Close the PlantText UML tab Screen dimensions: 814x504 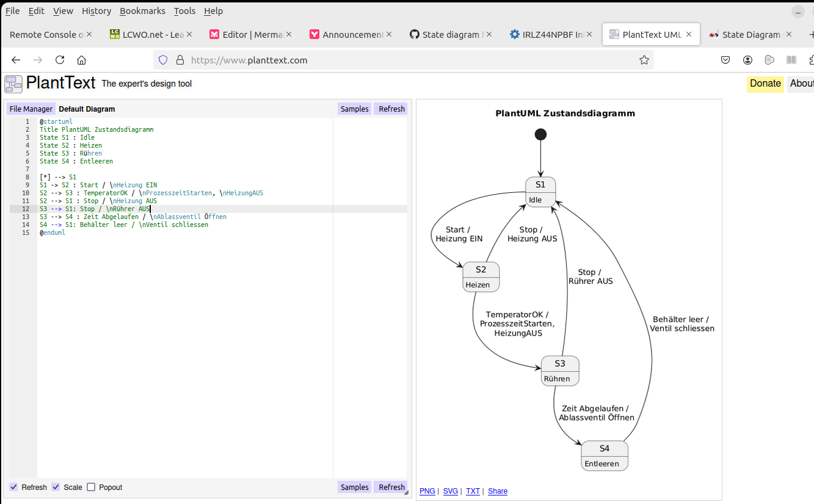(689, 34)
